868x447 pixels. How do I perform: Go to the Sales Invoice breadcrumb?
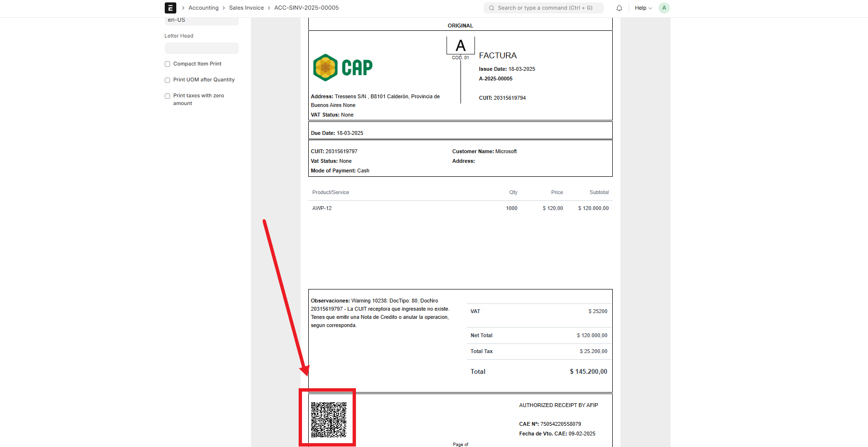[246, 8]
